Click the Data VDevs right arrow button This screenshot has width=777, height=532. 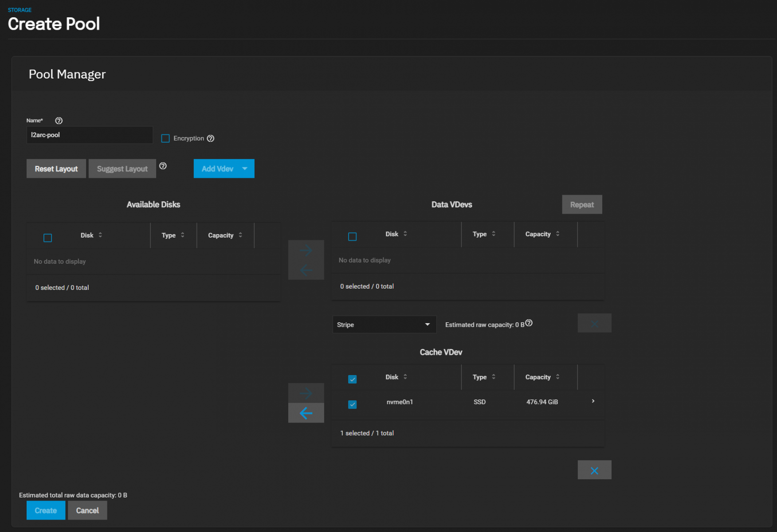pyautogui.click(x=306, y=250)
